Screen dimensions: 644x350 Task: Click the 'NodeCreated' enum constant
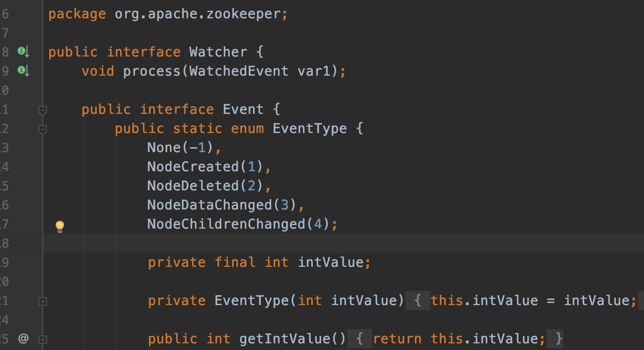[193, 167]
